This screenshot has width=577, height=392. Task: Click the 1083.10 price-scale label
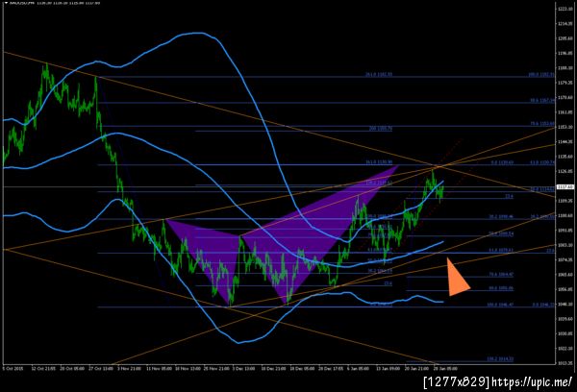click(x=564, y=245)
